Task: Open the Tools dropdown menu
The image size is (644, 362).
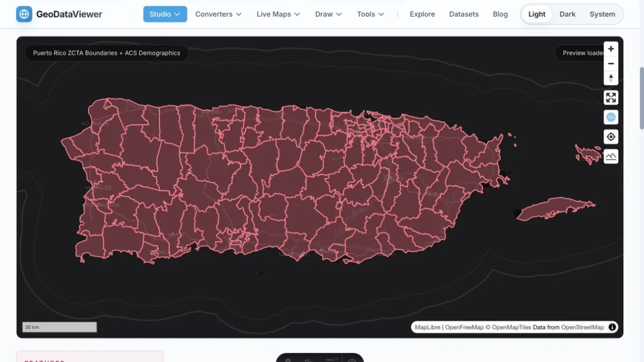Action: tap(370, 14)
